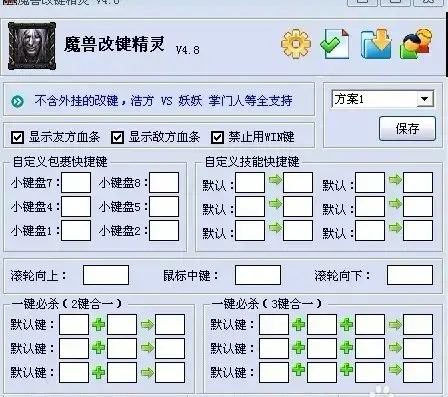Click the teal arrow icon beside the notice text
448x397 pixels.
pyautogui.click(x=17, y=101)
